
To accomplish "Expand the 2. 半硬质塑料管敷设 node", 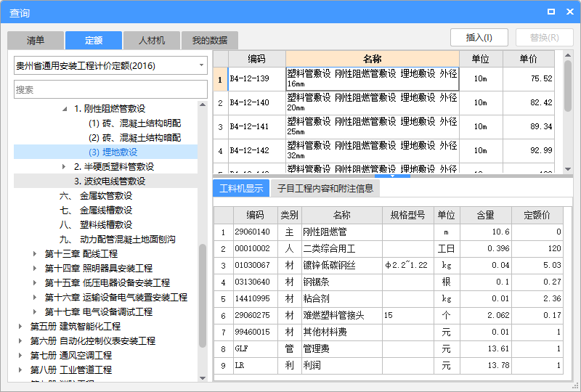I will pos(64,167).
